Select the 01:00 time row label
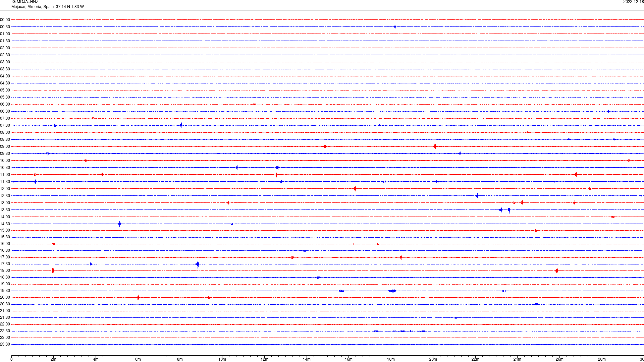The height and width of the screenshot is (362, 644). pos(5,34)
